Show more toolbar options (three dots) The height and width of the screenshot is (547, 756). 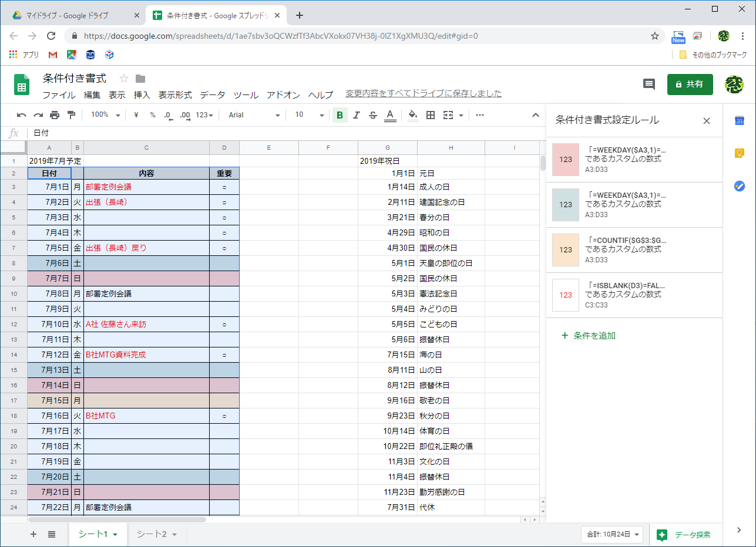(x=480, y=115)
